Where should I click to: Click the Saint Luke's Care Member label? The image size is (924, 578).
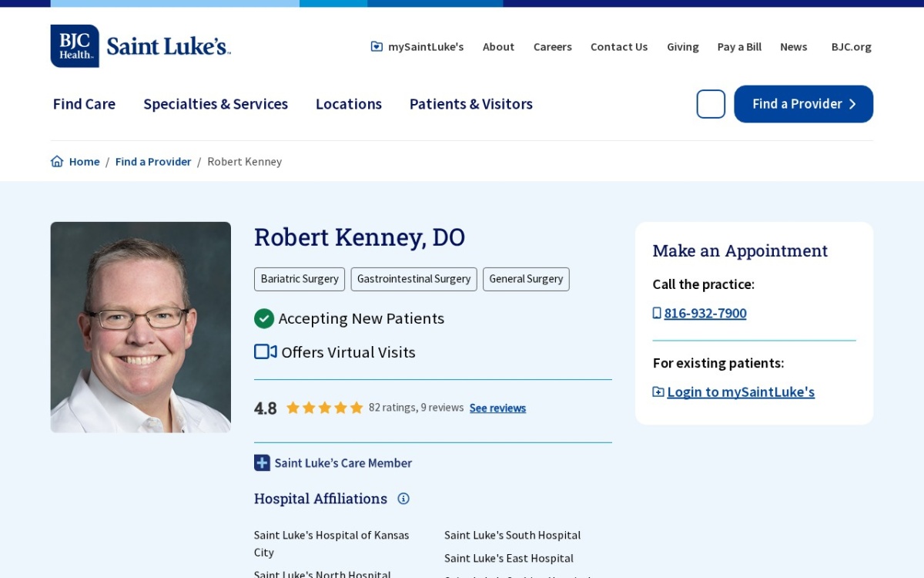pos(343,463)
